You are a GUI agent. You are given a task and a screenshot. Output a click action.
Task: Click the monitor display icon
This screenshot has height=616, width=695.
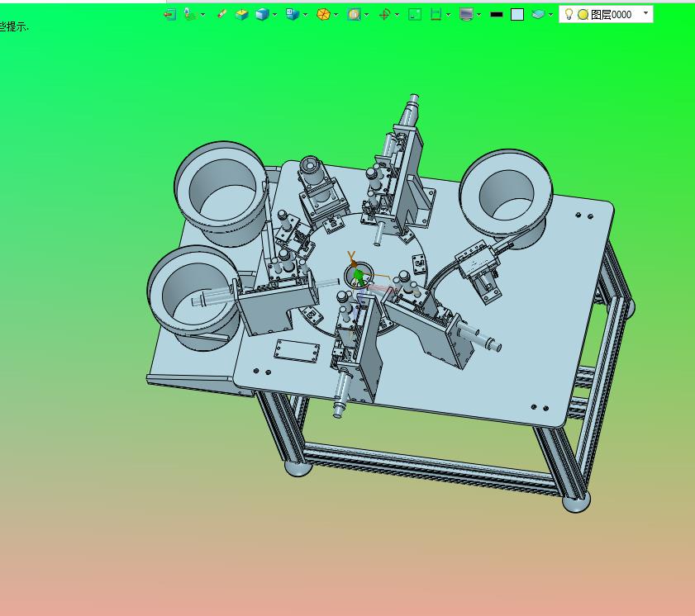click(x=466, y=15)
